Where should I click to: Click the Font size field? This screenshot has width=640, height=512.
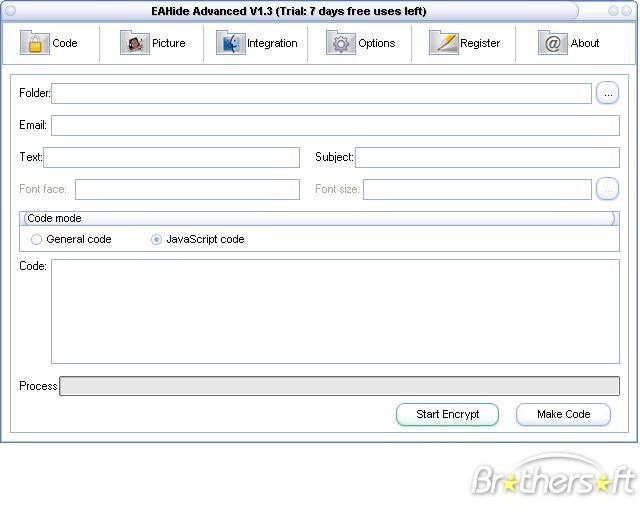[x=477, y=189]
